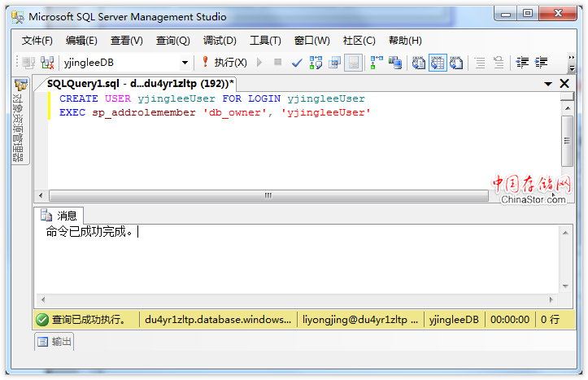Screen dimensions: 588x380
Task: Click the 00:00:00 elapsed time status
Action: click(x=510, y=320)
